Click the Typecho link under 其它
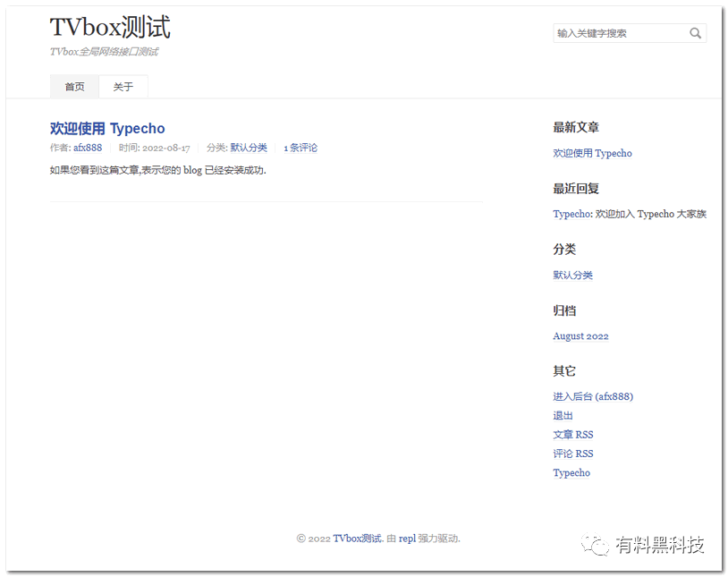 click(571, 473)
